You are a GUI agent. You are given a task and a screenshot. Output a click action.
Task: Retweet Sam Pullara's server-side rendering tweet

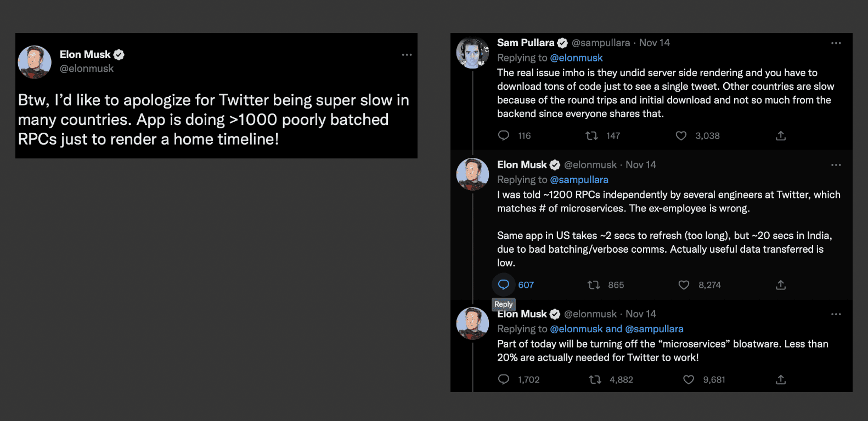[591, 135]
